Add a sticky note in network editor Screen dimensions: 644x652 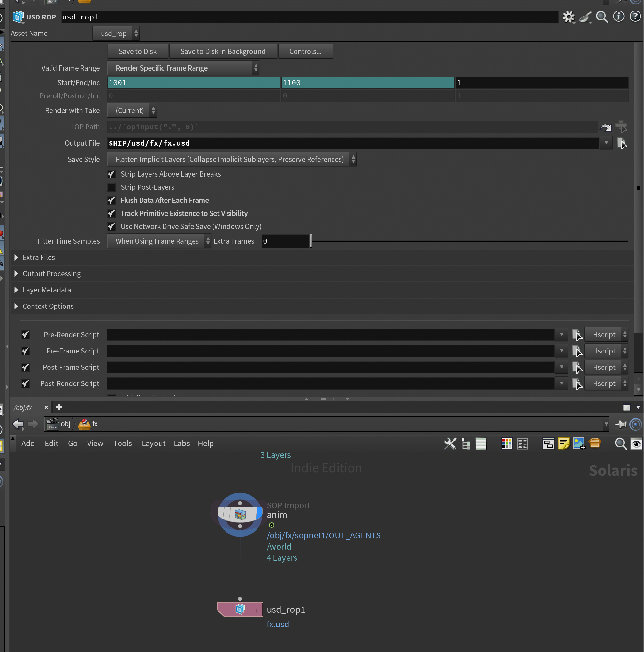[563, 444]
